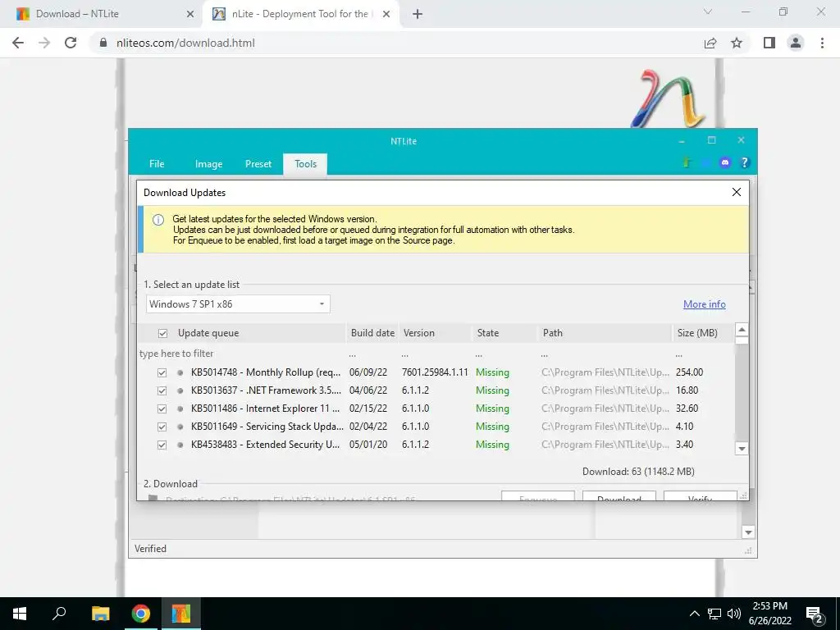Sort by Build date column header

[372, 333]
